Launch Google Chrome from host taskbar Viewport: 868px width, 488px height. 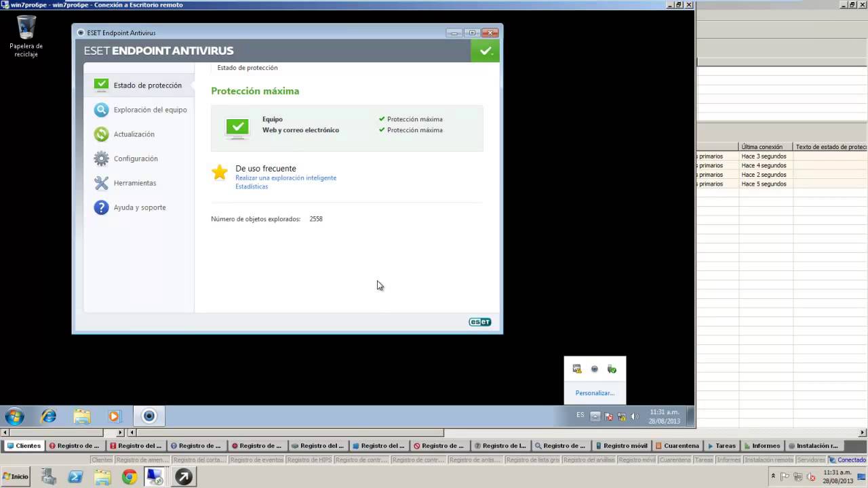(129, 477)
